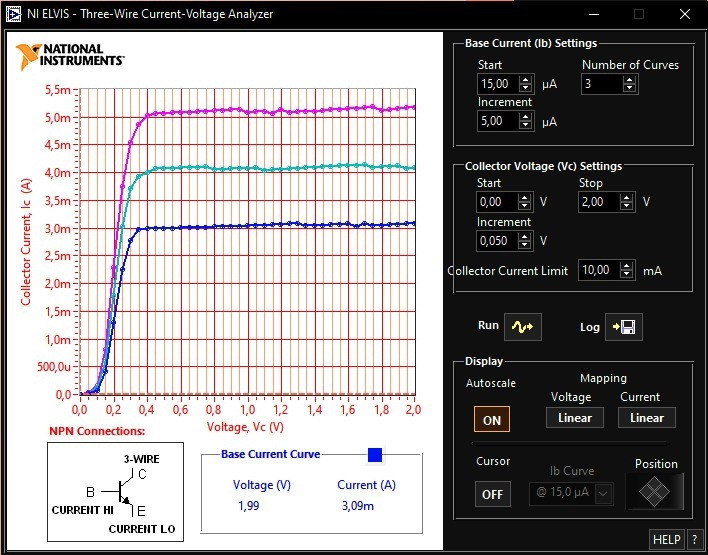Click the National Instruments logo
Image resolution: width=708 pixels, height=555 pixels.
click(x=70, y=56)
